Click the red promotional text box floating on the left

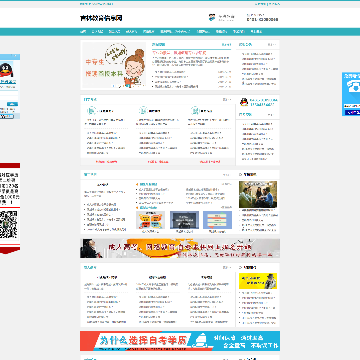[9, 188]
